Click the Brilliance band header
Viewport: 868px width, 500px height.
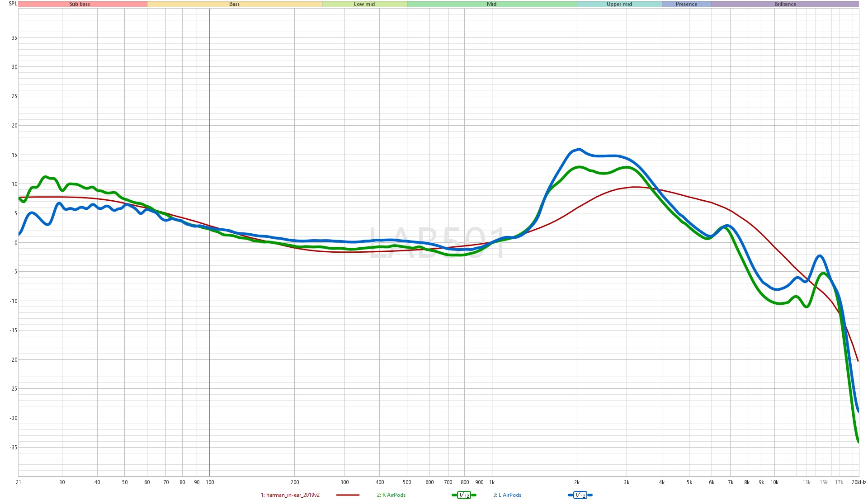tap(785, 4)
